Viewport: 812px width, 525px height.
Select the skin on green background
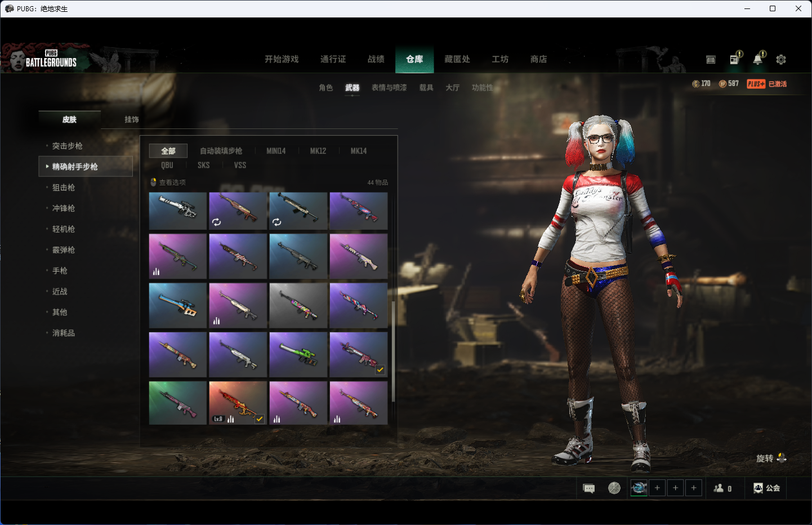(178, 403)
